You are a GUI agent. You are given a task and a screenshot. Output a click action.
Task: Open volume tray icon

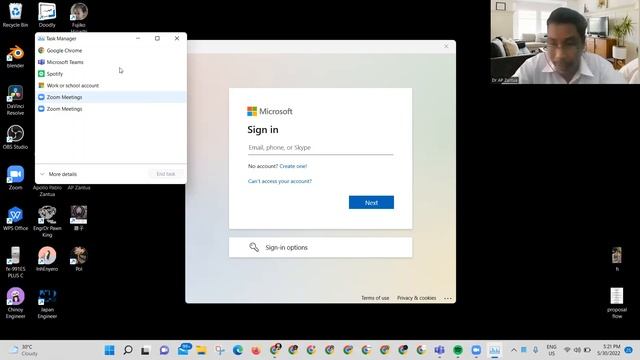[577, 350]
